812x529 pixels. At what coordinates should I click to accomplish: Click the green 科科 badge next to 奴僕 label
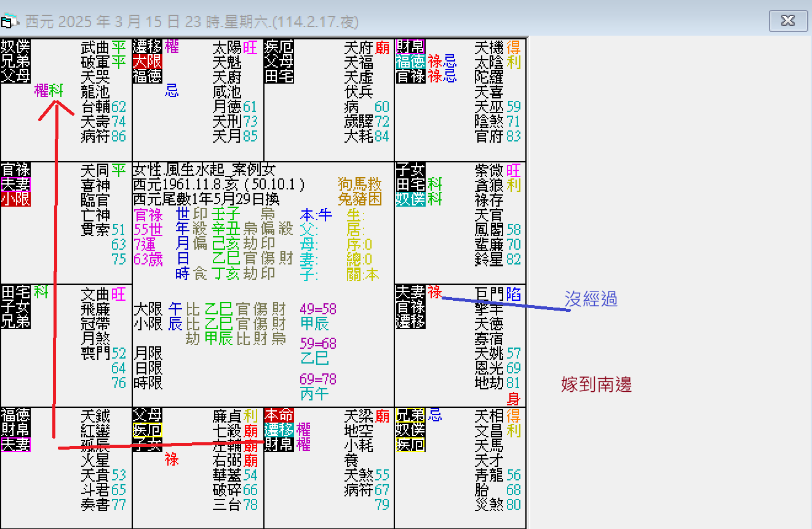click(x=434, y=185)
